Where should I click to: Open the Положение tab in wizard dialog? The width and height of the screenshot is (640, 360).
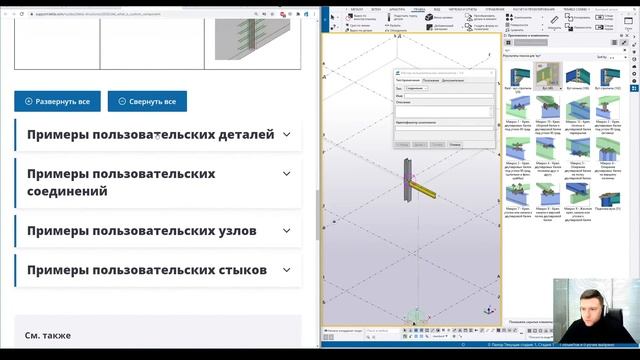point(431,80)
